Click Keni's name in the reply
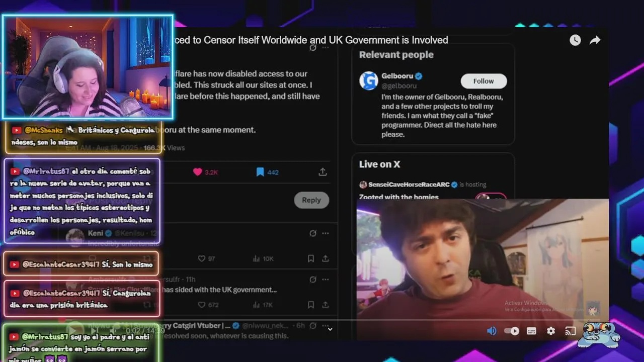644x362 pixels. tap(96, 233)
